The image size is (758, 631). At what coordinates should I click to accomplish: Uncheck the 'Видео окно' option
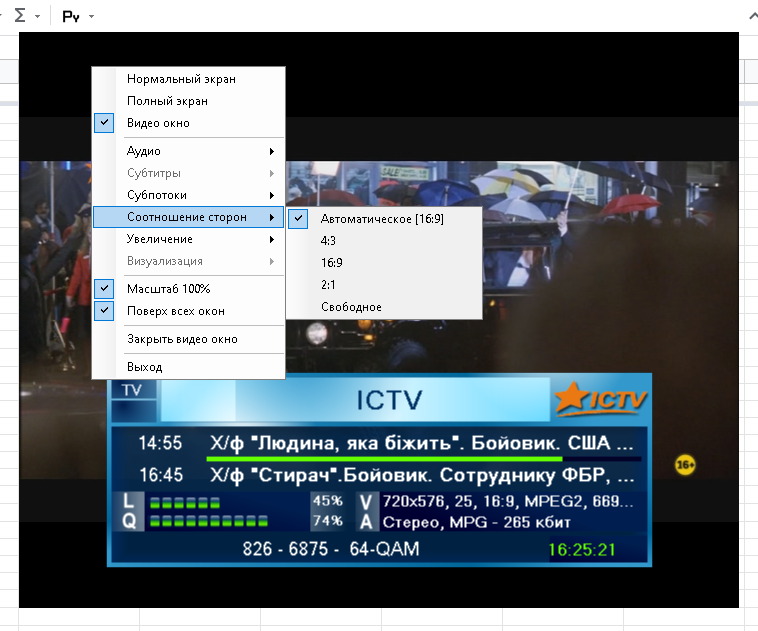point(158,123)
